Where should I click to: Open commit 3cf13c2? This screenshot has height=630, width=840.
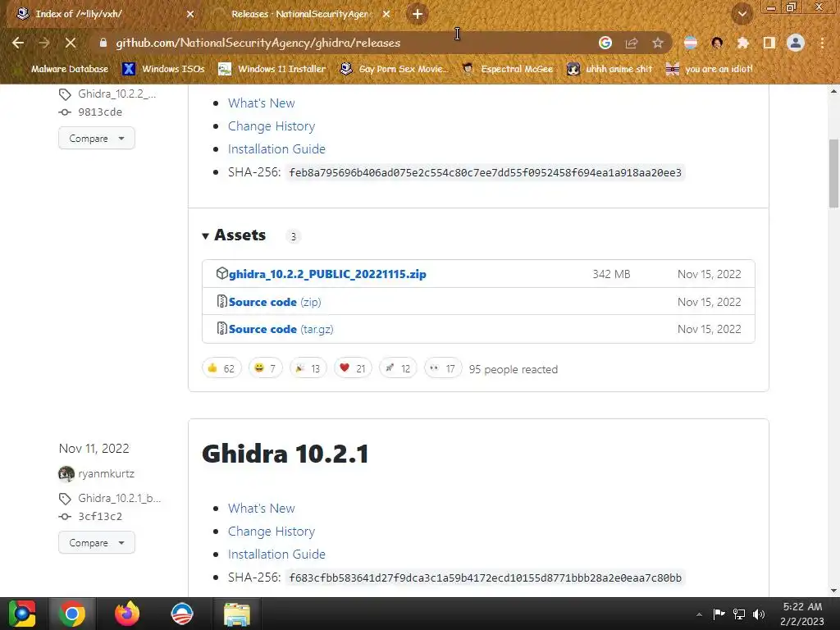coord(99,517)
